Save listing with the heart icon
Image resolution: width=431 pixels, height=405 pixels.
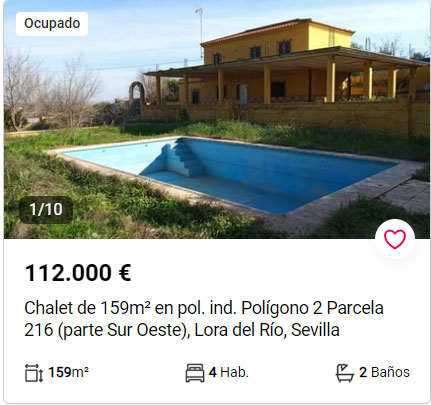[x=395, y=239]
